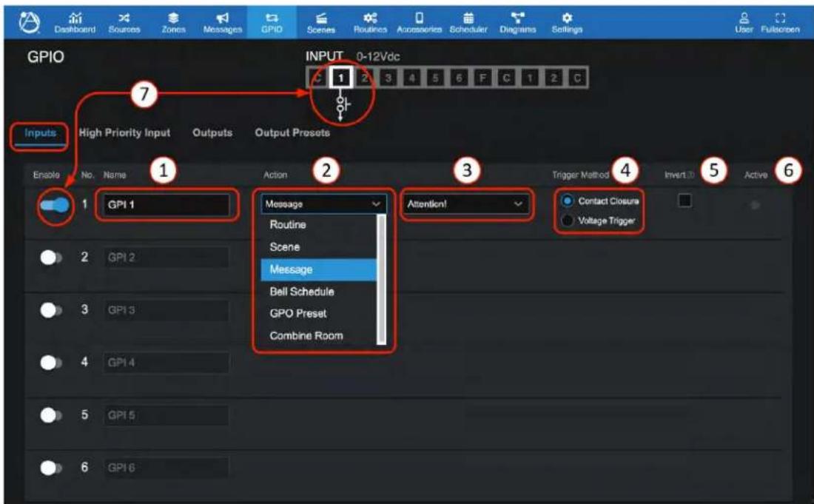Switch to High Priority Input tab

(x=124, y=133)
